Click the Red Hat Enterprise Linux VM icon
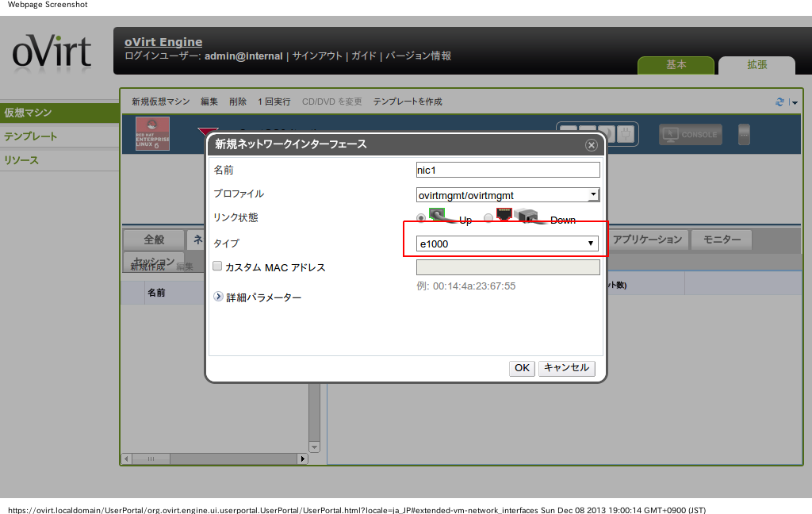Screen dimensions: 812x514 (x=152, y=134)
